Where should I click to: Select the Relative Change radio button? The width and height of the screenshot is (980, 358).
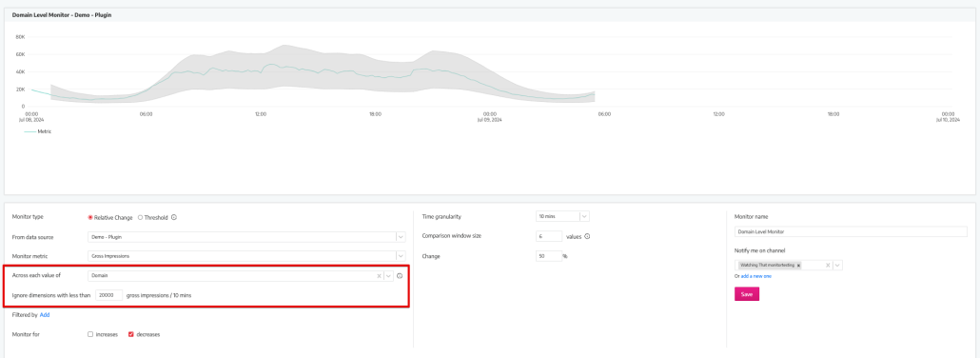(x=90, y=217)
